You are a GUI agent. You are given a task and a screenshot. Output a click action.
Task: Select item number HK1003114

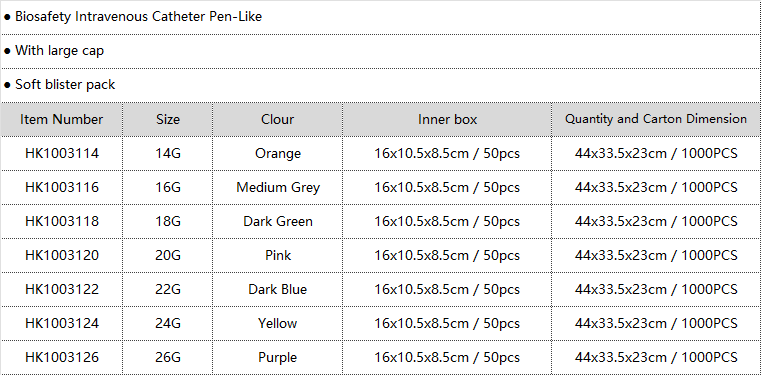pyautogui.click(x=62, y=153)
